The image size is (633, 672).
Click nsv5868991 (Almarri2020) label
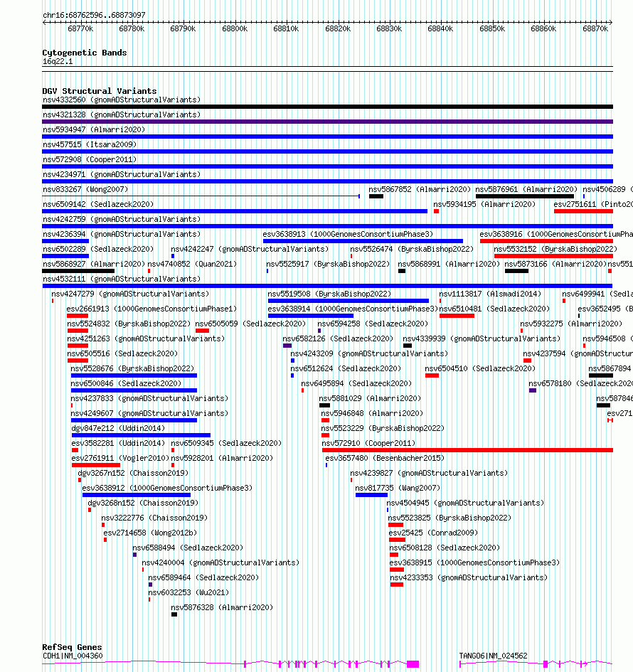coord(449,265)
